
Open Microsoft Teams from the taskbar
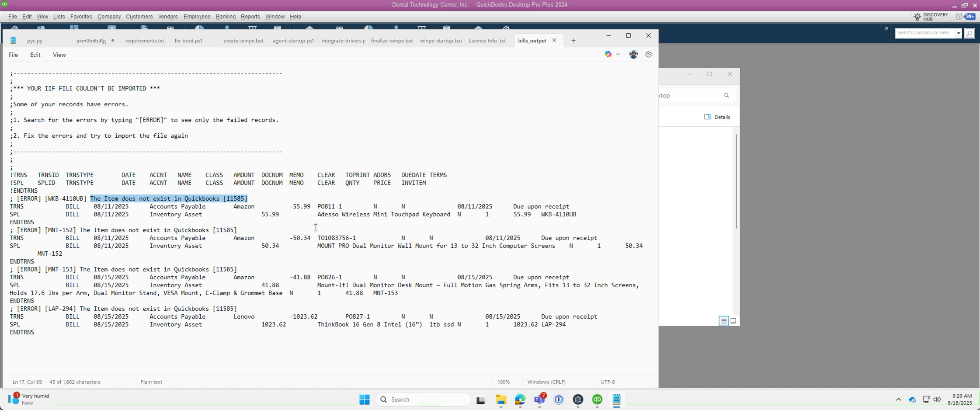tap(539, 400)
